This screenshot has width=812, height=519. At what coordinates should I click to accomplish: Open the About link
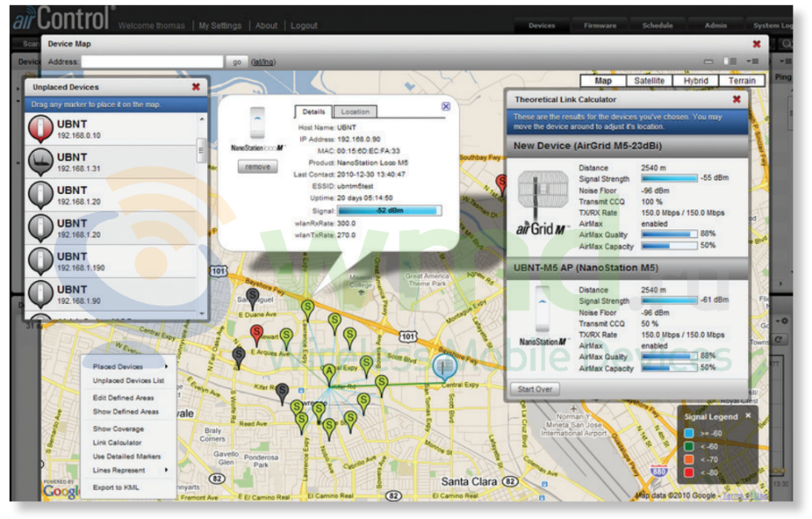(x=266, y=25)
